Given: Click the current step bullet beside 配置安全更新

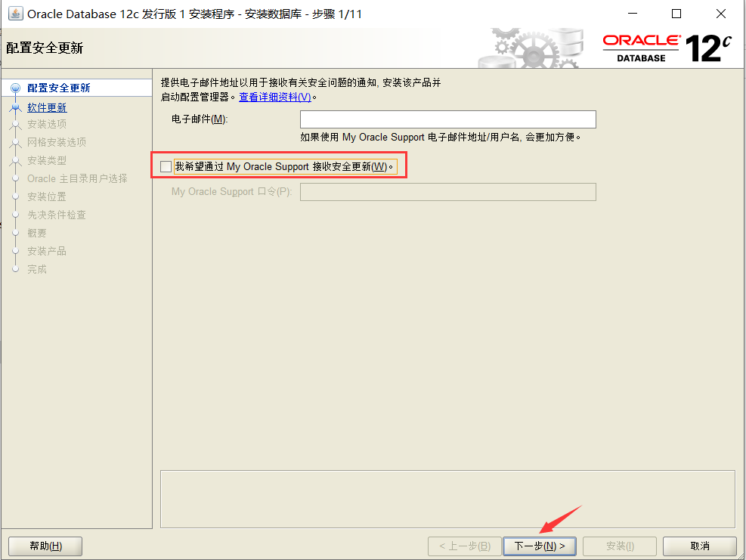Looking at the screenshot, I should [x=16, y=88].
